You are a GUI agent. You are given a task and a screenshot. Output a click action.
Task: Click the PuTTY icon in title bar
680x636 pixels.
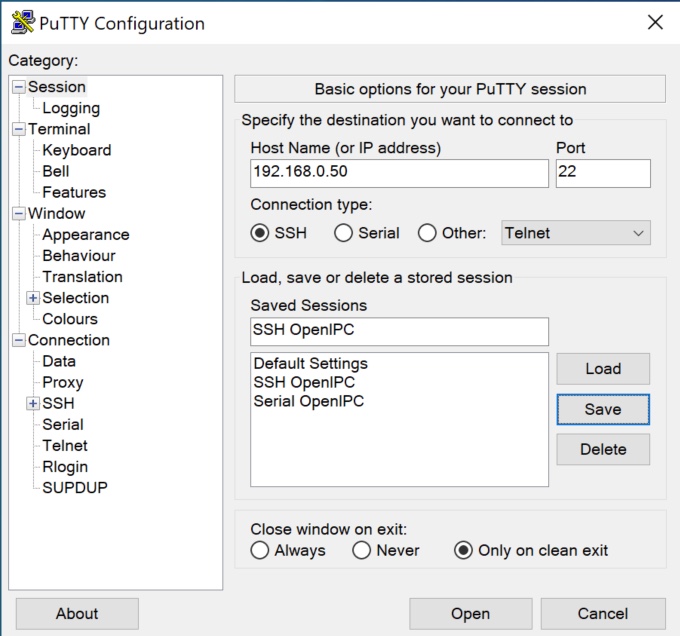tap(22, 23)
